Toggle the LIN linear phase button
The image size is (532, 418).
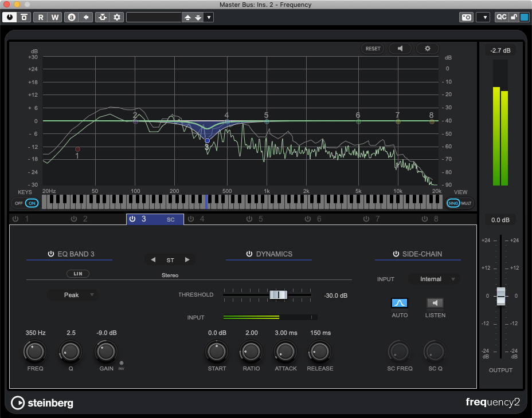pos(77,274)
